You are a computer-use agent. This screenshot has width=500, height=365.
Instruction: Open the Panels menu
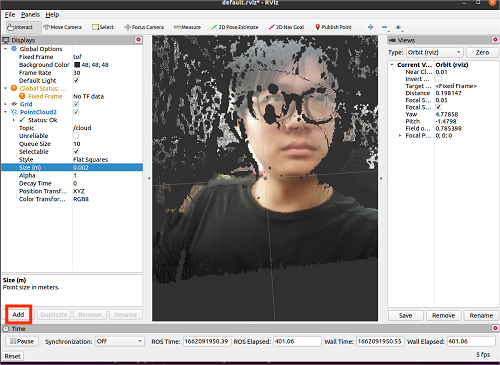pyautogui.click(x=30, y=15)
